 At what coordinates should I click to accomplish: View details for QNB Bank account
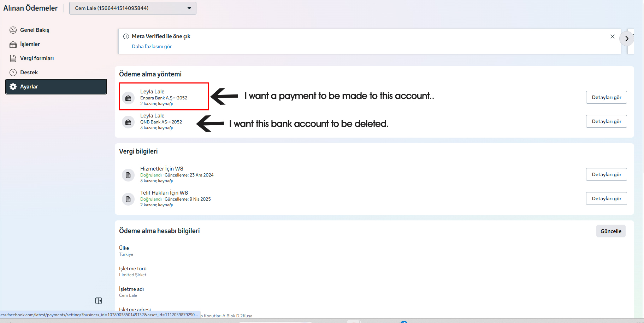tap(606, 121)
